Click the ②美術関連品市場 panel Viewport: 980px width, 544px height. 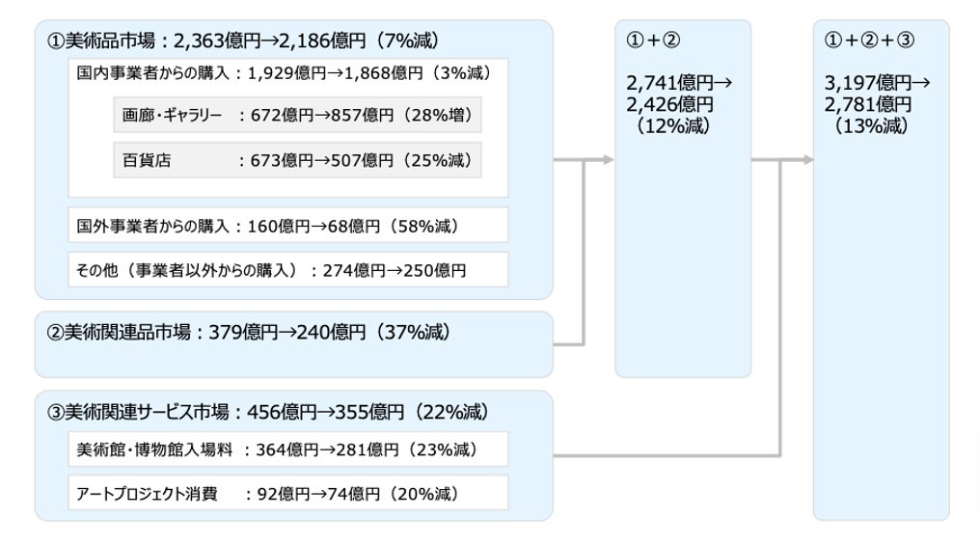click(293, 343)
